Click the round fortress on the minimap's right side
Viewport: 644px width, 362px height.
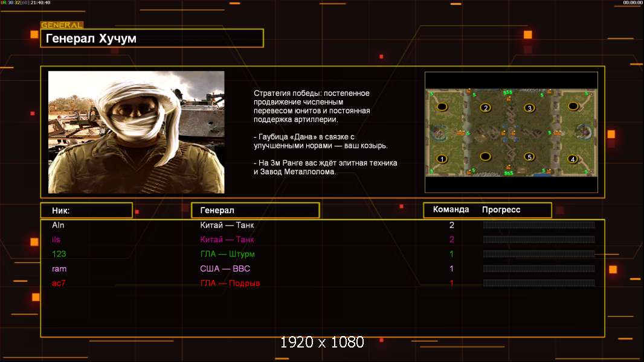[584, 132]
